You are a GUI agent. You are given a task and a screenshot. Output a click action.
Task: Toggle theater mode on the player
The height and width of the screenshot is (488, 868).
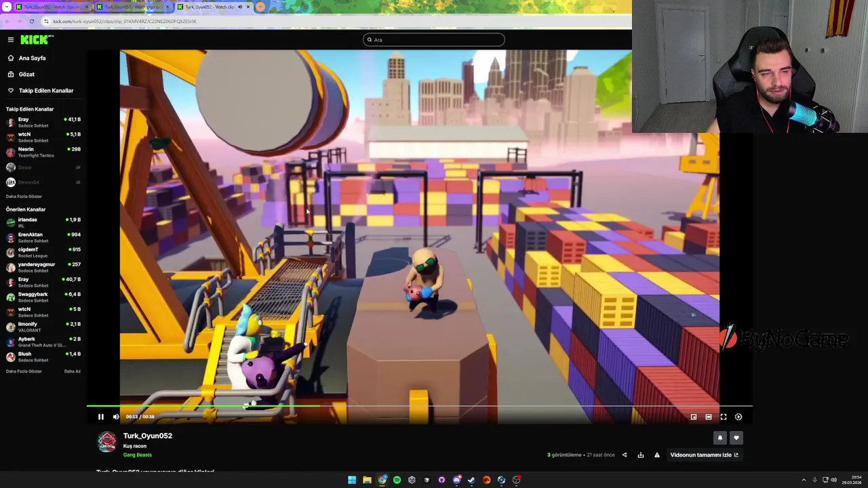pos(709,417)
